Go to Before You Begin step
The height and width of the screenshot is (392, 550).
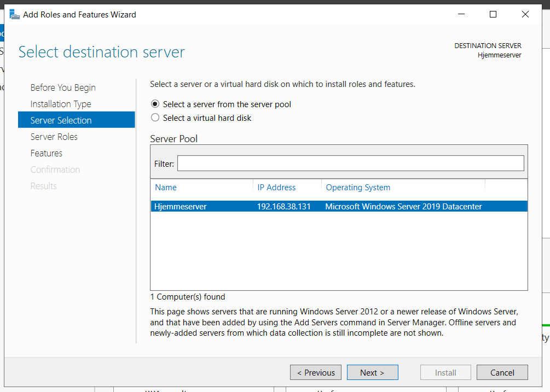tap(63, 87)
